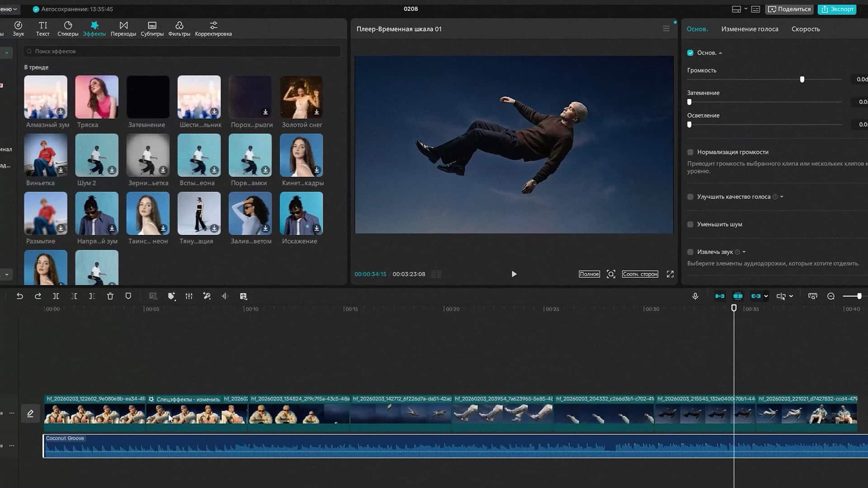Screen dimensions: 868x488
Task: Open the Меню dropdown at top left
Action: coord(9,9)
